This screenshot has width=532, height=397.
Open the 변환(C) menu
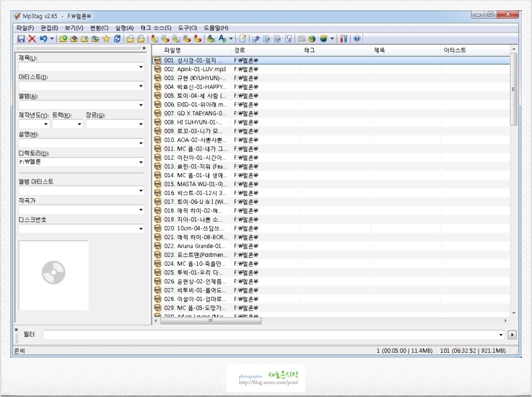click(x=99, y=28)
